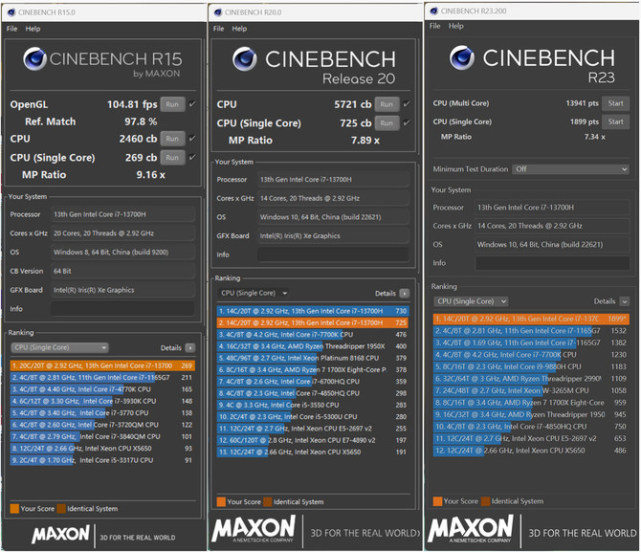Image resolution: width=641 pixels, height=552 pixels.
Task: Run the CPU (Single Core) test in R20
Action: click(x=387, y=123)
